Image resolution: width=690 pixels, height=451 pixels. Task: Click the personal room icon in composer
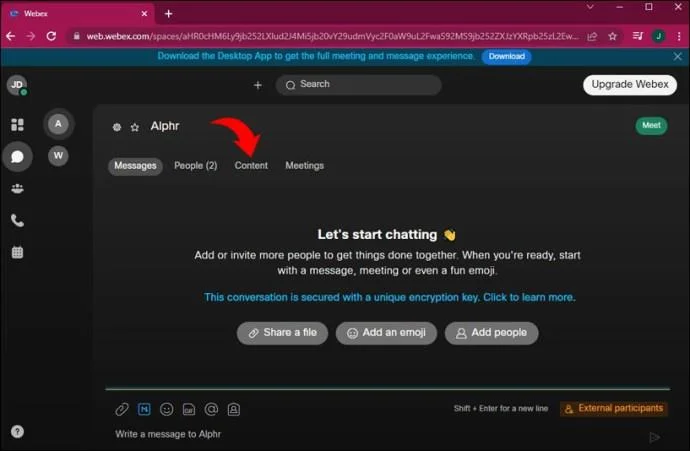[234, 410]
